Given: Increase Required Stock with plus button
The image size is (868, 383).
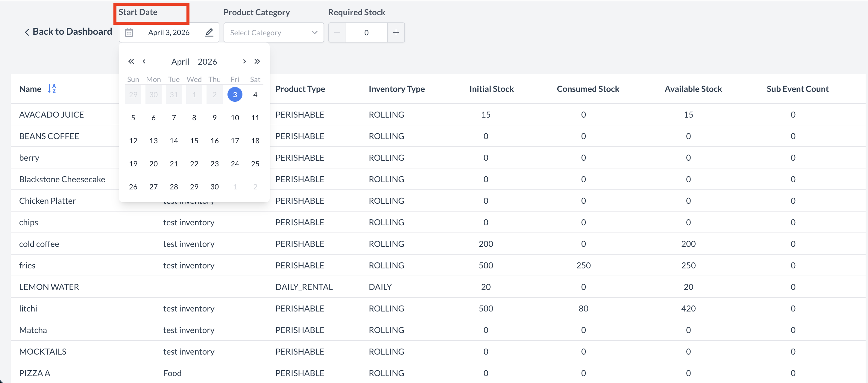Looking at the screenshot, I should click(396, 32).
